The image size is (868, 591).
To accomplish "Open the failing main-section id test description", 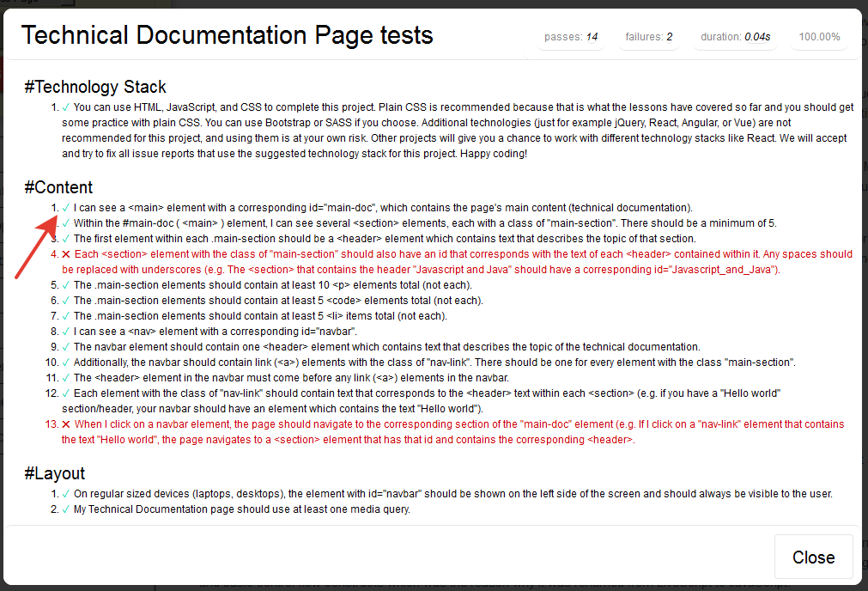I will point(343,253).
